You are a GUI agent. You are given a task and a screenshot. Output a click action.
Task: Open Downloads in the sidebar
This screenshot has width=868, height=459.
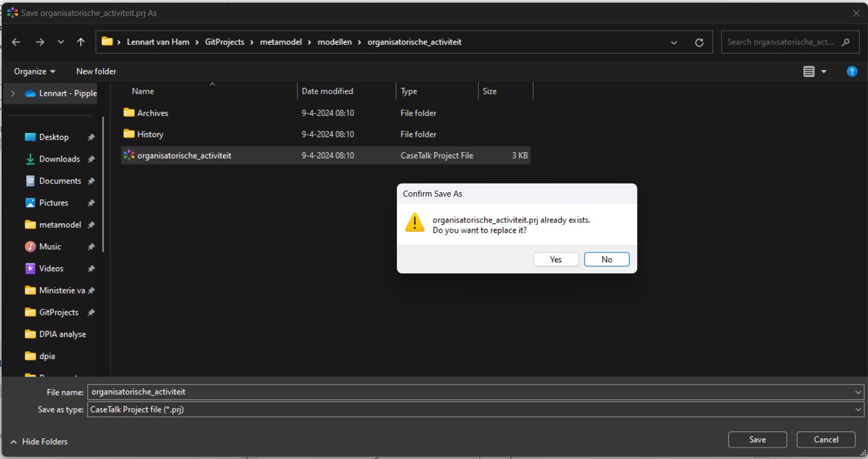pyautogui.click(x=59, y=159)
